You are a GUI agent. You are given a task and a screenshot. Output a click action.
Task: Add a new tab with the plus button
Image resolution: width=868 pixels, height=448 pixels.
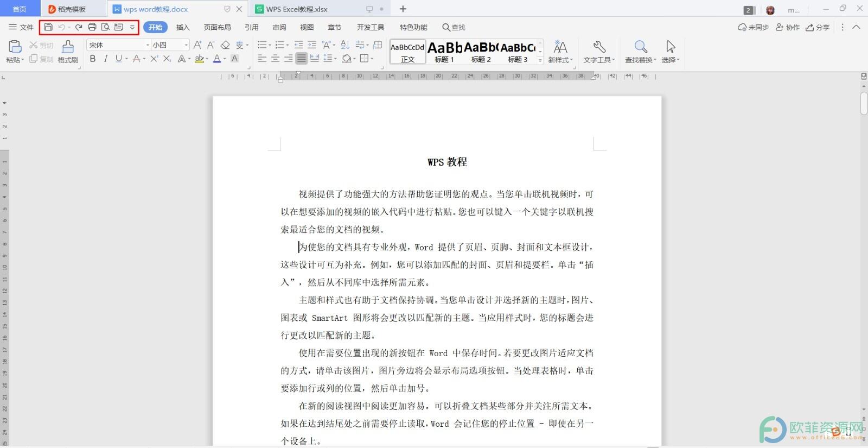pyautogui.click(x=403, y=9)
